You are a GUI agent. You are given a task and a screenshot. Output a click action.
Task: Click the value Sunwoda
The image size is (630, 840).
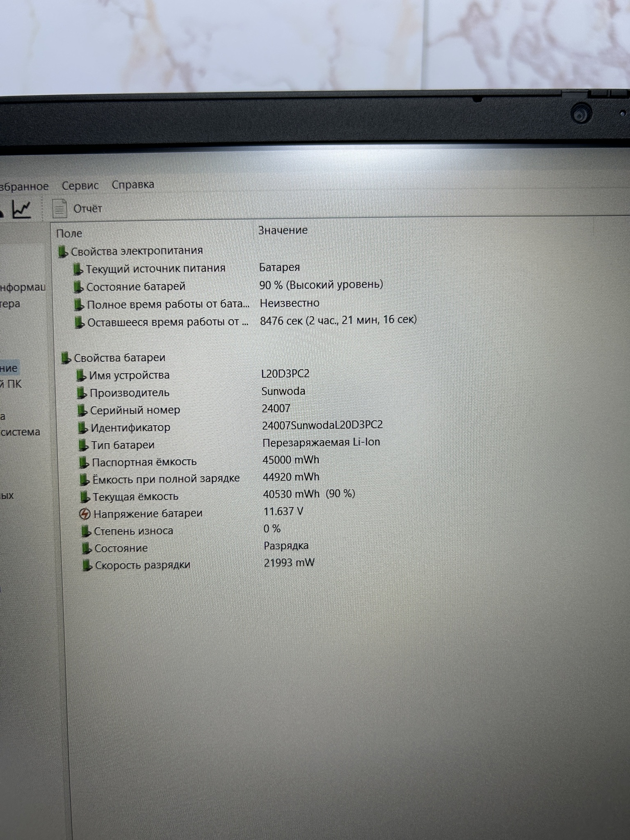coord(283,391)
